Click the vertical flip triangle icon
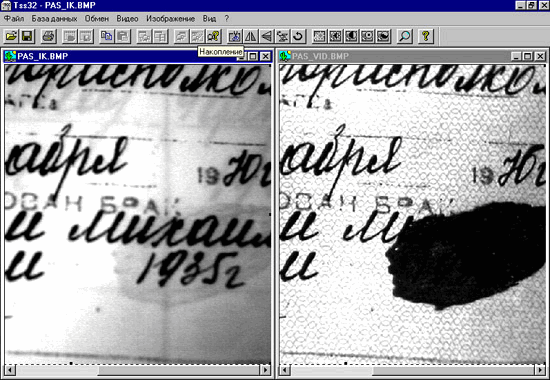Image resolution: width=550 pixels, height=380 pixels. [x=267, y=36]
